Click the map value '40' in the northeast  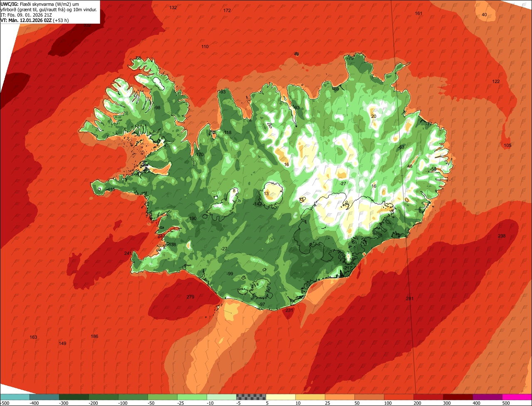click(x=484, y=15)
